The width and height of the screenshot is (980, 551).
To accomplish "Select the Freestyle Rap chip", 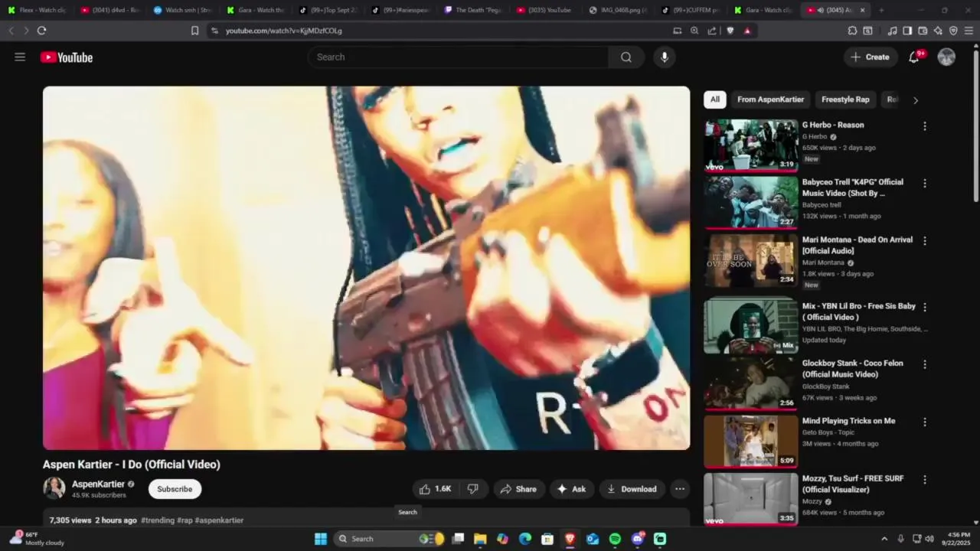I will point(845,99).
